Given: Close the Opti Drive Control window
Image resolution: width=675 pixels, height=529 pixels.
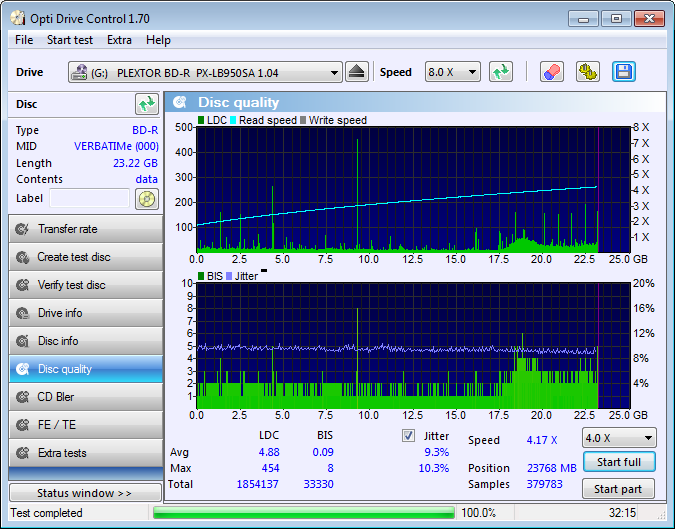Looking at the screenshot, I should tap(649, 19).
